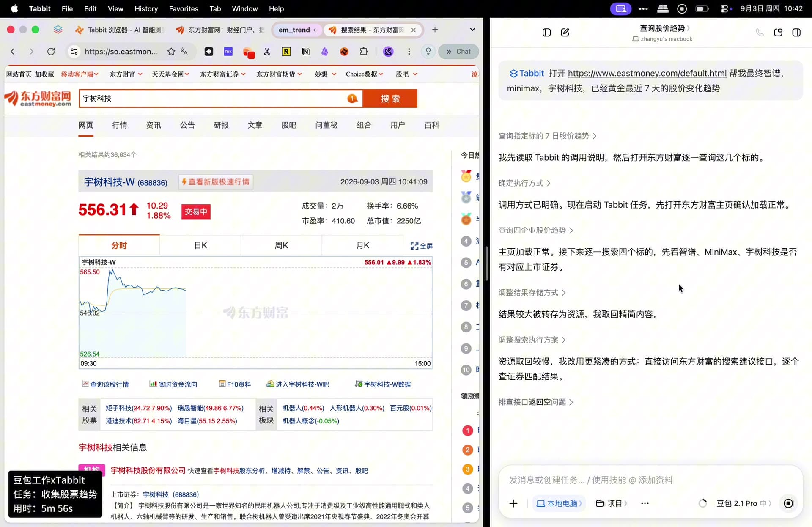Switch to 周K chart tab
Screen dimensions: 812x527
(x=281, y=245)
